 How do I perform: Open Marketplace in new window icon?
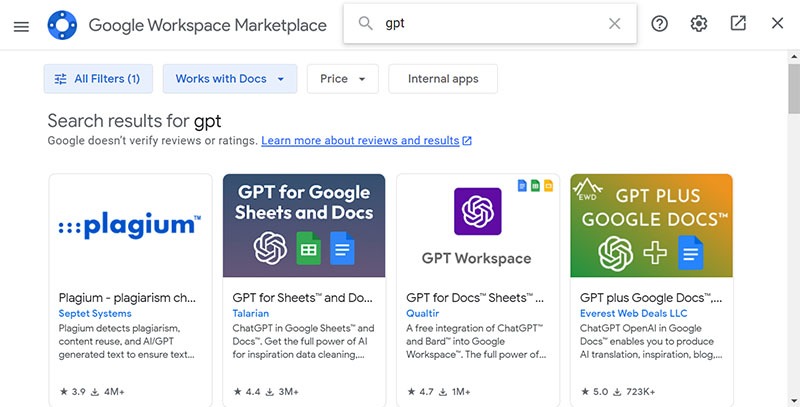[x=738, y=23]
